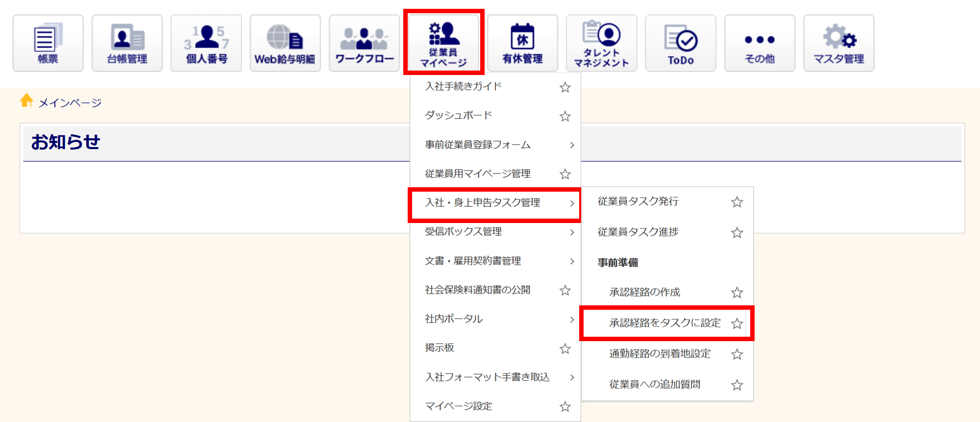The height and width of the screenshot is (422, 980).
Task: Select the Web給与明細 icon
Action: coord(285,43)
